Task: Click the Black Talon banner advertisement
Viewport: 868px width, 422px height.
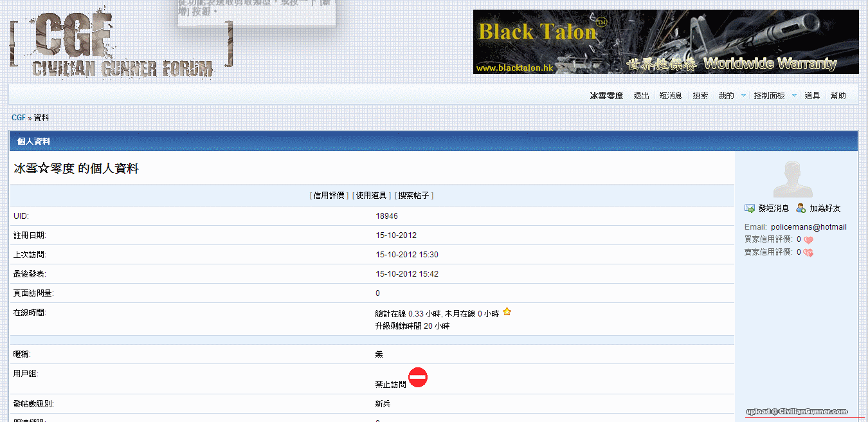Action: [x=665, y=42]
